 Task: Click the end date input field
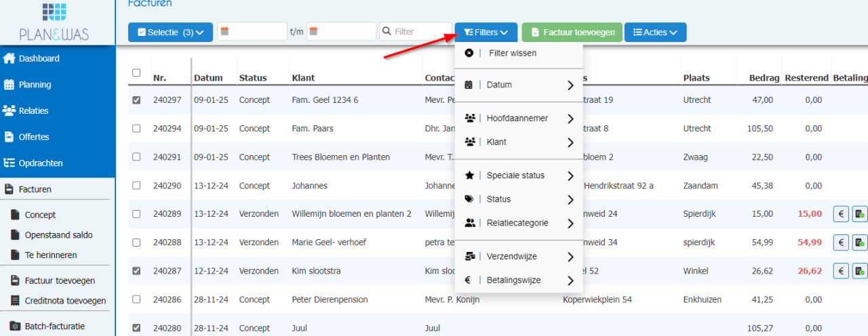pyautogui.click(x=342, y=31)
